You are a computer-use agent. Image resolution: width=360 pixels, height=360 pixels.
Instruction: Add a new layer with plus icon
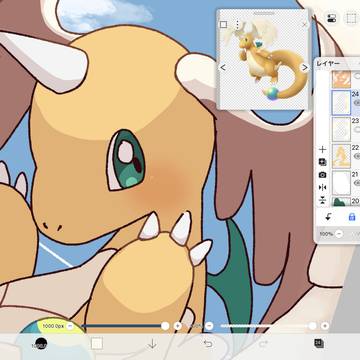point(322,150)
